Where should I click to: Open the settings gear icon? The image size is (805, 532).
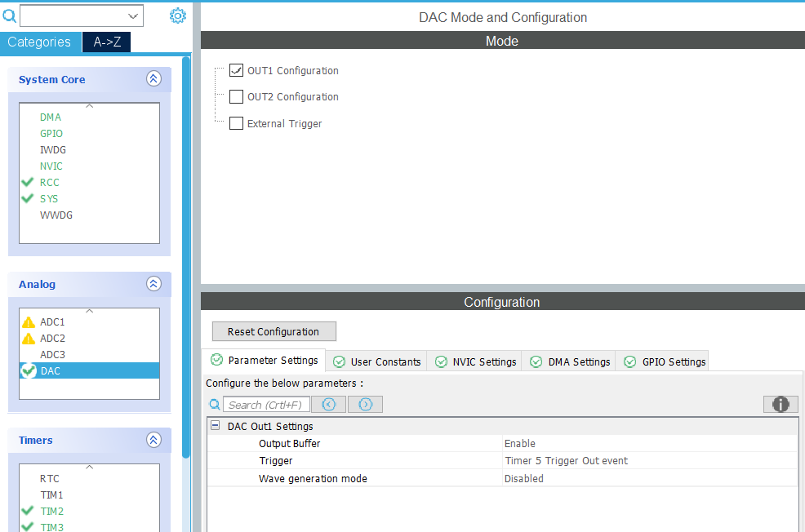(x=178, y=16)
